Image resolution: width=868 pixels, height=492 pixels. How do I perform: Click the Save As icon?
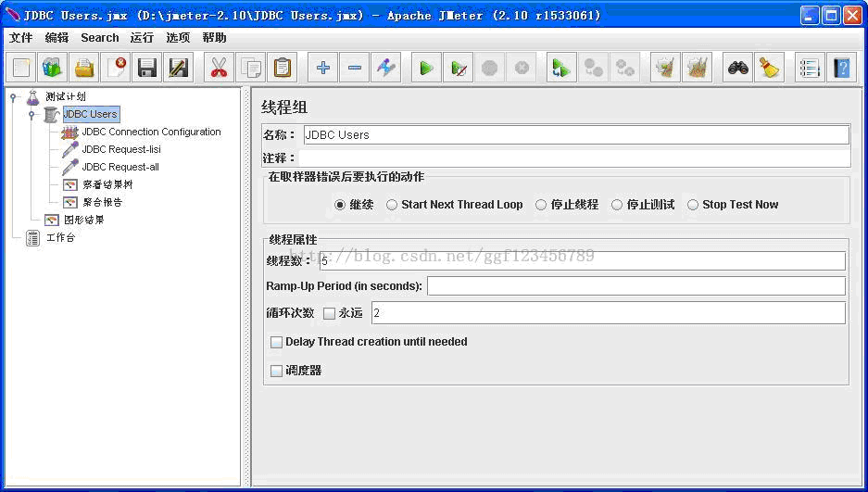[x=179, y=68]
